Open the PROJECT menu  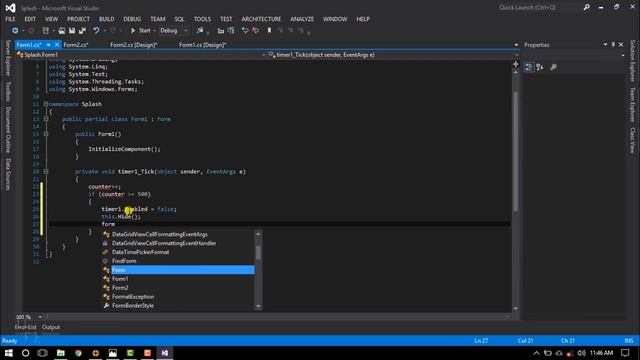pyautogui.click(x=78, y=19)
